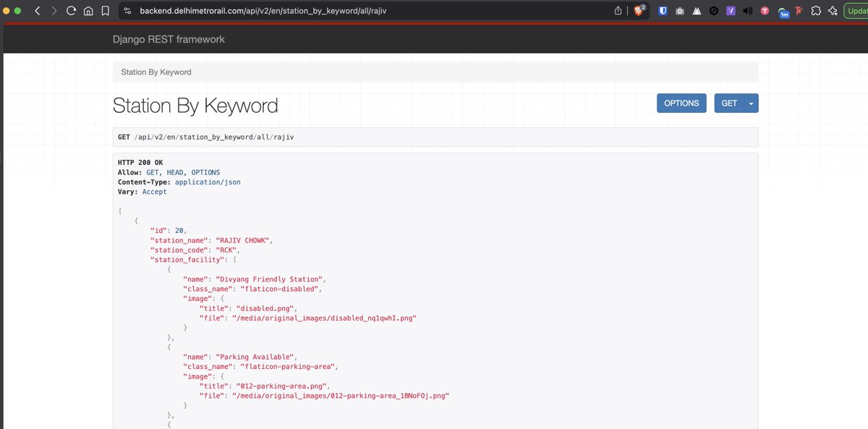Open Django REST framework home link
868x429 pixels.
pyautogui.click(x=169, y=39)
